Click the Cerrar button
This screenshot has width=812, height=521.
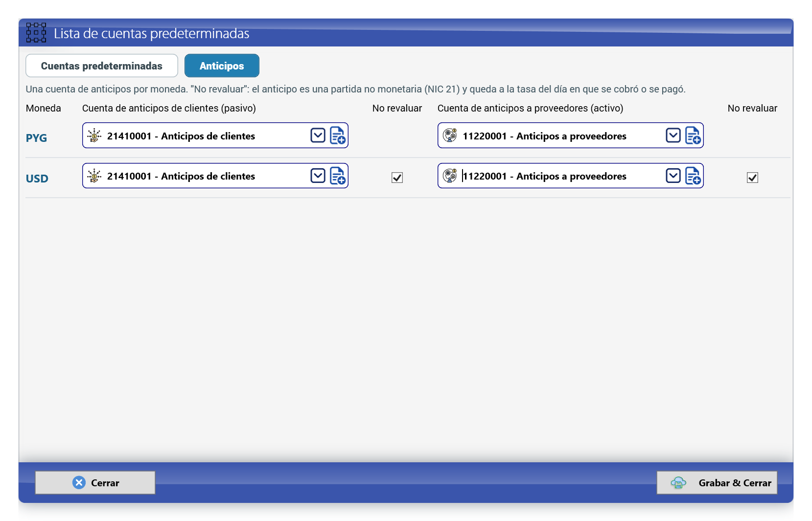coord(95,483)
